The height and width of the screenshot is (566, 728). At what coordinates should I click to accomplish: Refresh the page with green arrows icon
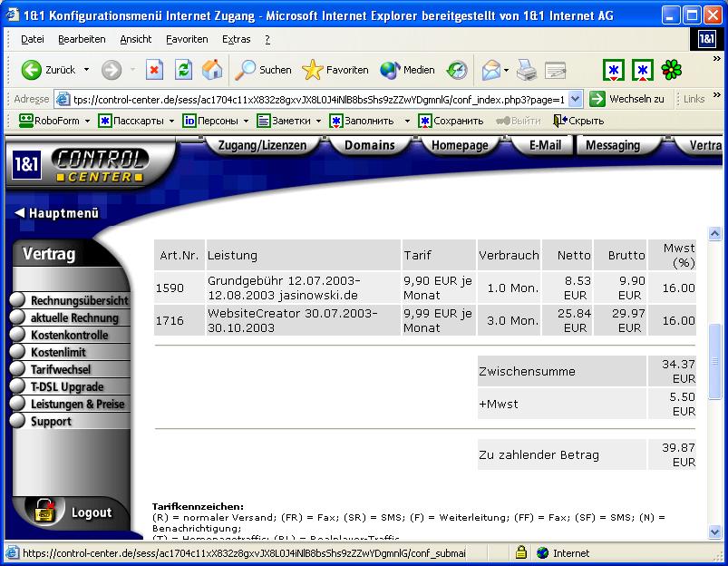point(183,70)
